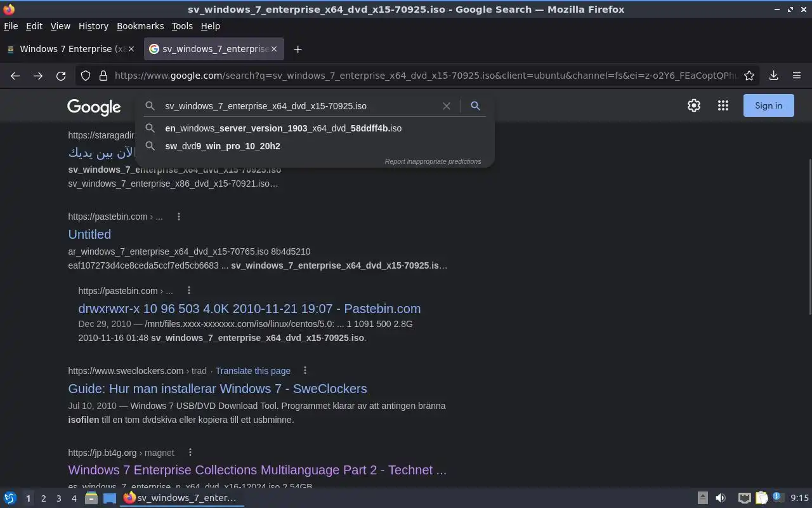Image resolution: width=812 pixels, height=508 pixels.
Task: Open the History menu
Action: [x=93, y=26]
